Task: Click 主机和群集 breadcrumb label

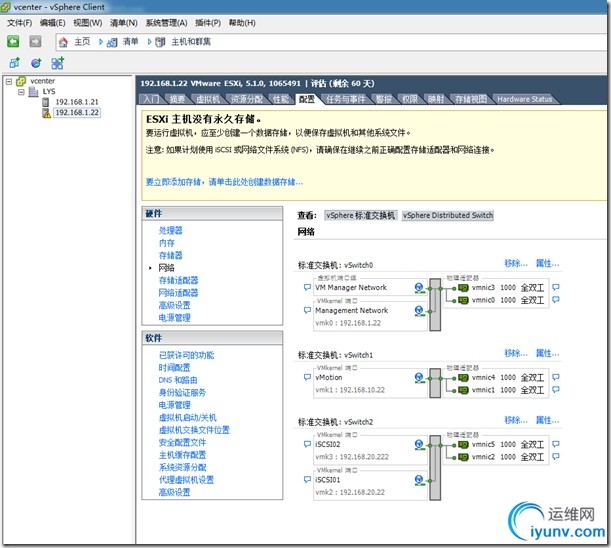Action: click(191, 42)
